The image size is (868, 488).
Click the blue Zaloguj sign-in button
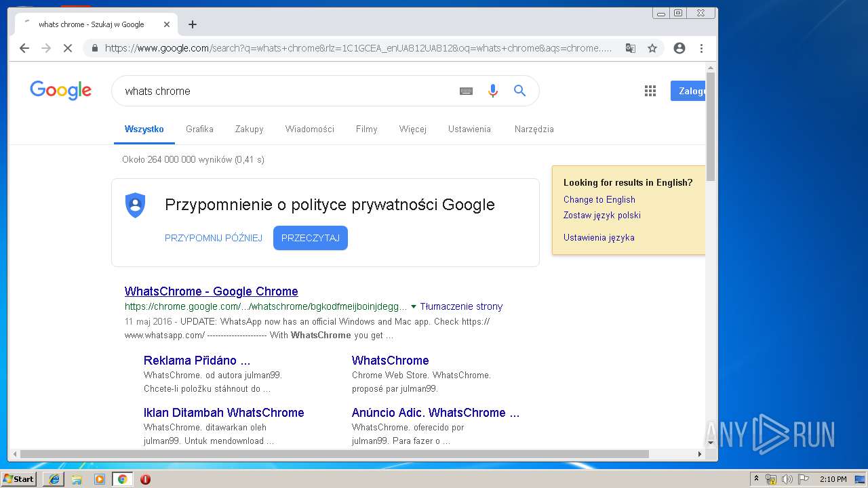688,91
